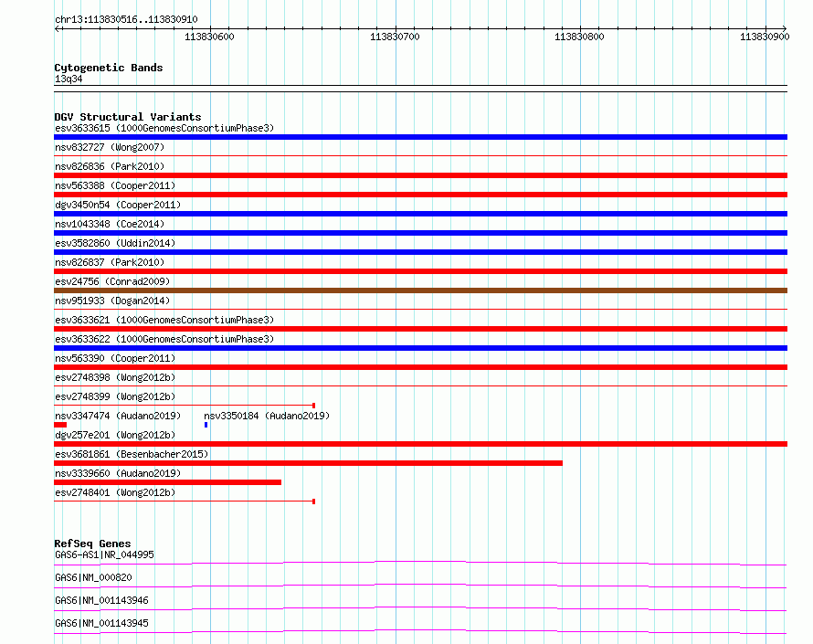Click the esv24756 (Conrad2009) label
813x644 pixels.
(112, 281)
